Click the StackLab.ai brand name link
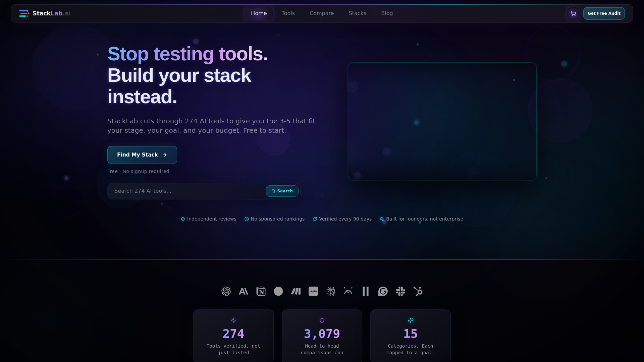The width and height of the screenshot is (644, 362). pos(51,13)
